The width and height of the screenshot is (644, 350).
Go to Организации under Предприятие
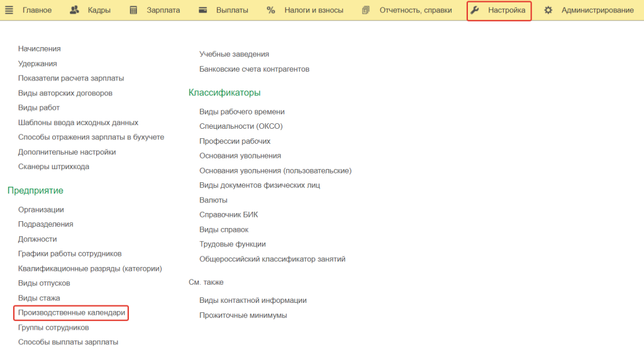coord(41,209)
